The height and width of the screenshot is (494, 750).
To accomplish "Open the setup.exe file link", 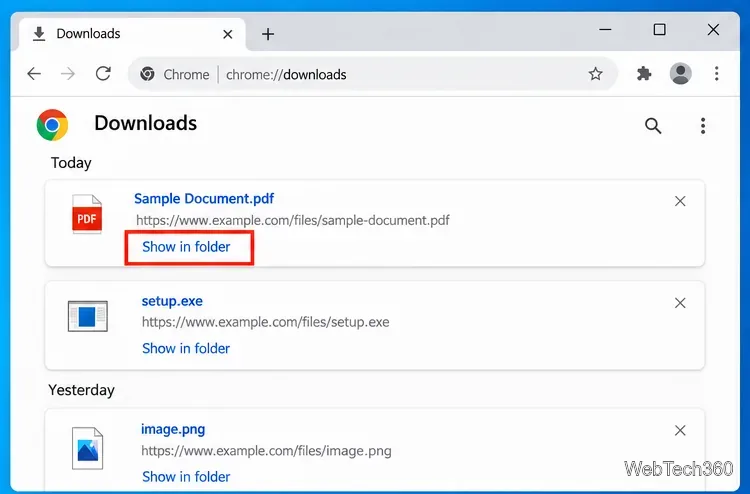I will point(172,301).
